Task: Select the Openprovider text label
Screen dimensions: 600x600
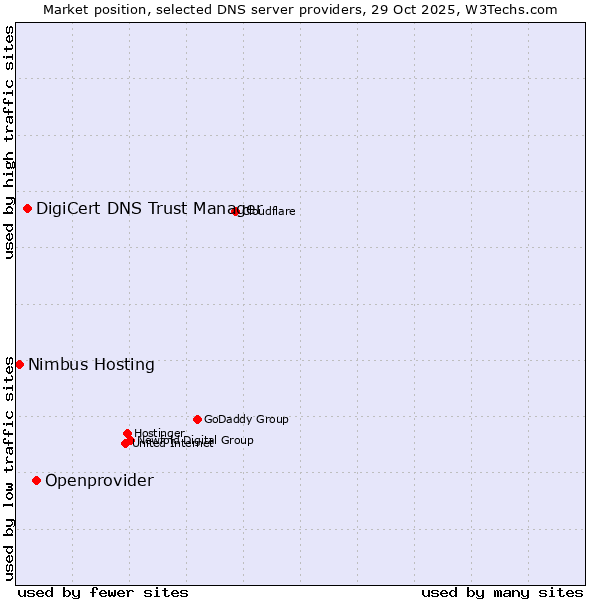Action: tap(99, 481)
